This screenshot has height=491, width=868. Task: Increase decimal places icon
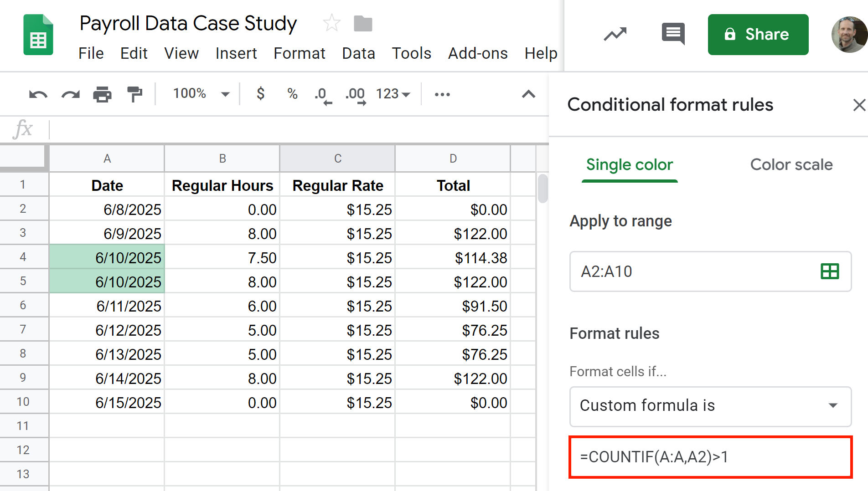(x=355, y=95)
